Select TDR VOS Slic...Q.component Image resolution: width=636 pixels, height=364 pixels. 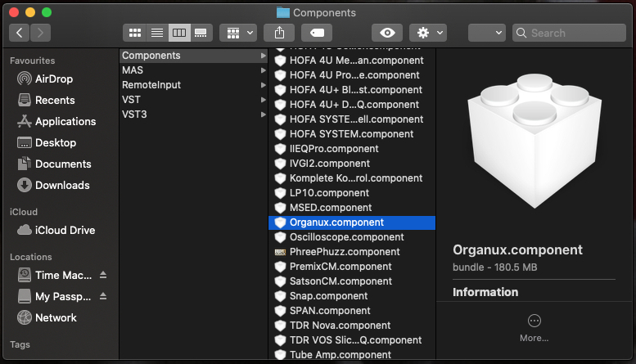point(352,340)
